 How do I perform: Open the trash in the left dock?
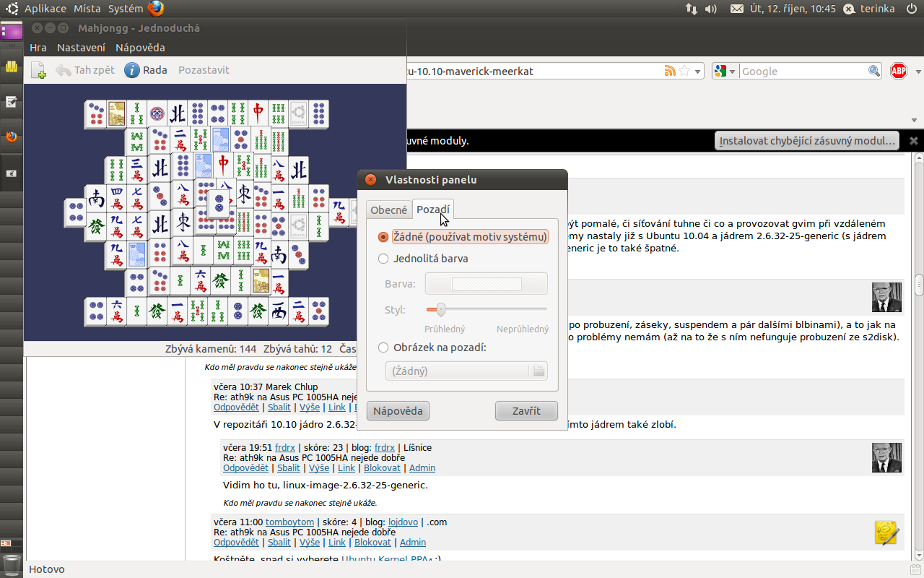pos(12,564)
